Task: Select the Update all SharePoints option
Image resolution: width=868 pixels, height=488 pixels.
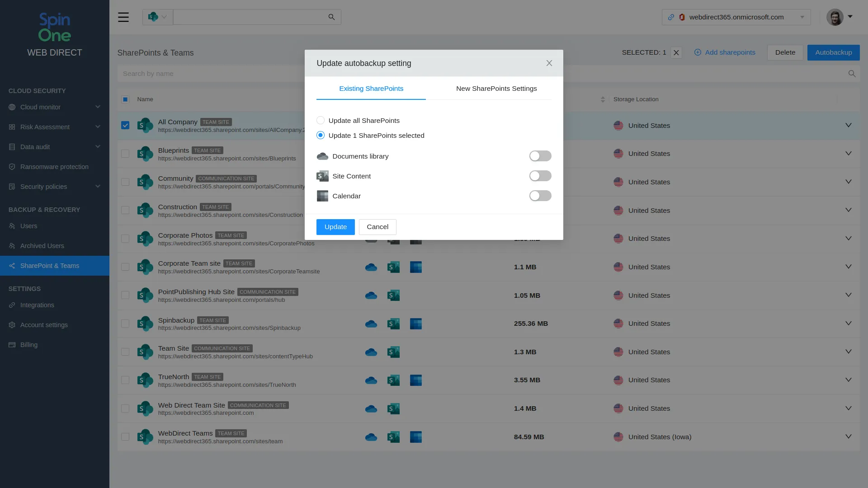Action: tap(321, 120)
